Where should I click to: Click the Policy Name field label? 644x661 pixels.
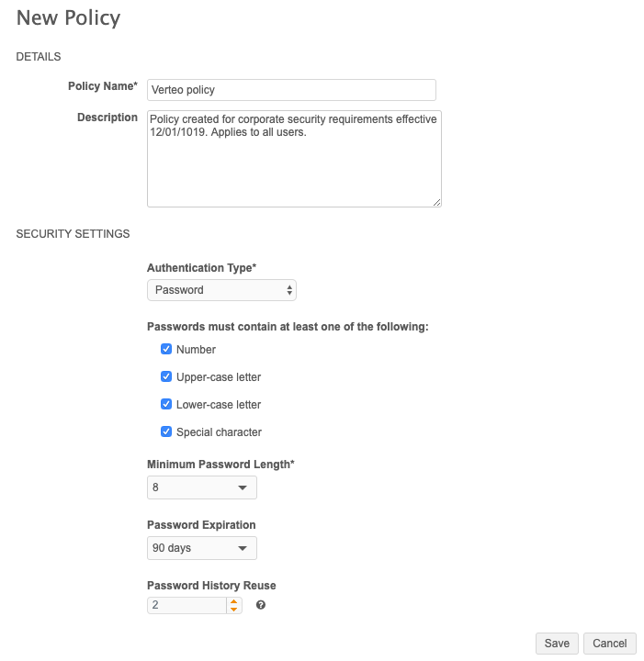102,86
